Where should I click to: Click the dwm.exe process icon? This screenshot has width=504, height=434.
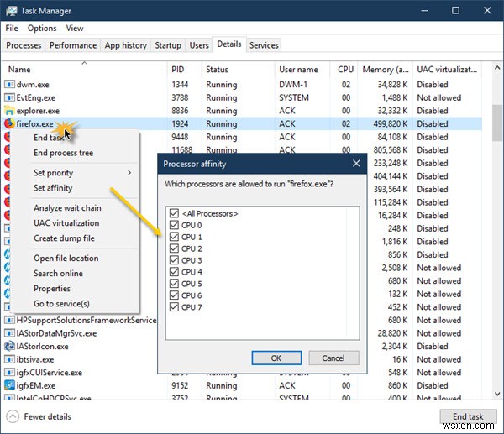[x=9, y=84]
